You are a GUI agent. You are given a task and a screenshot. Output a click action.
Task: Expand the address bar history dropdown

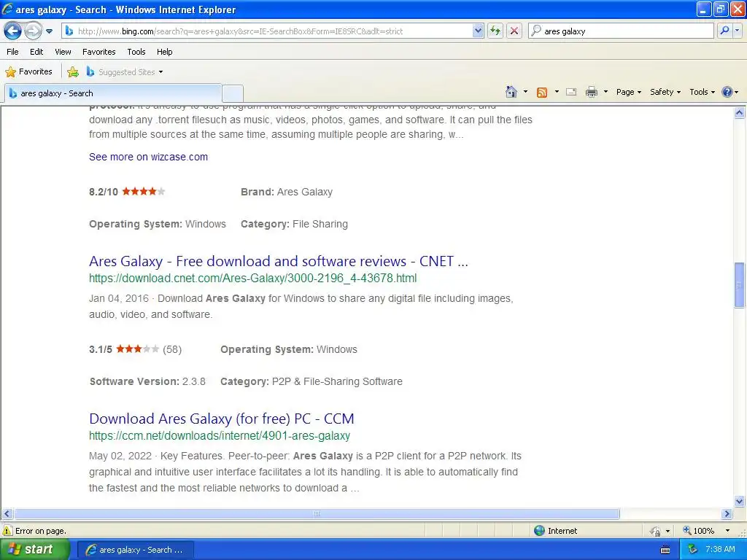478,31
